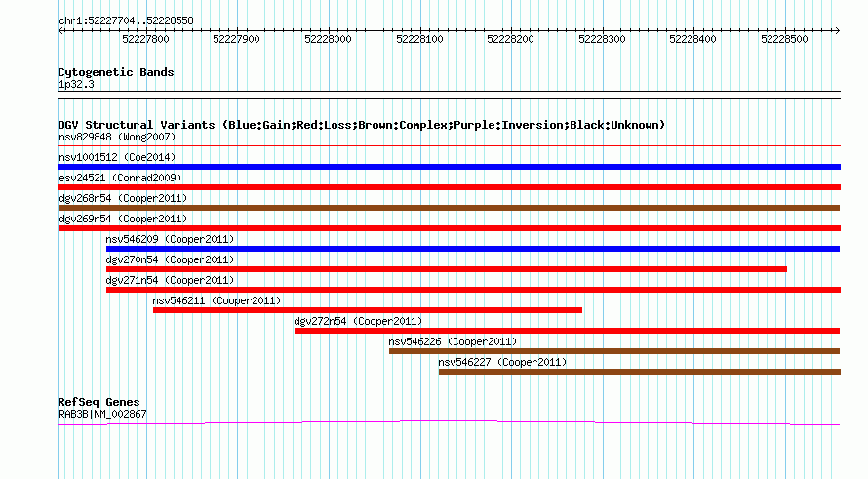Click the RefSeq Genes track title
Viewport: 868px width, 479px height.
pyautogui.click(x=99, y=402)
